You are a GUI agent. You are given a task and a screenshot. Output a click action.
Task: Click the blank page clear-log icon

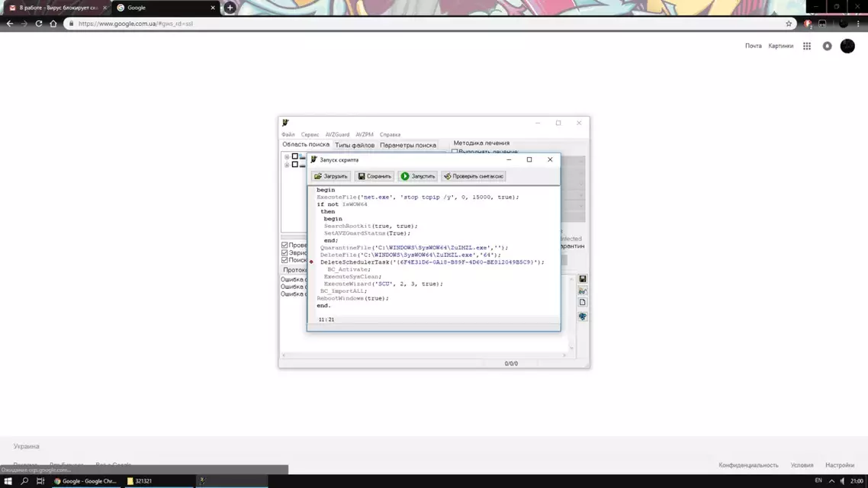tap(583, 302)
